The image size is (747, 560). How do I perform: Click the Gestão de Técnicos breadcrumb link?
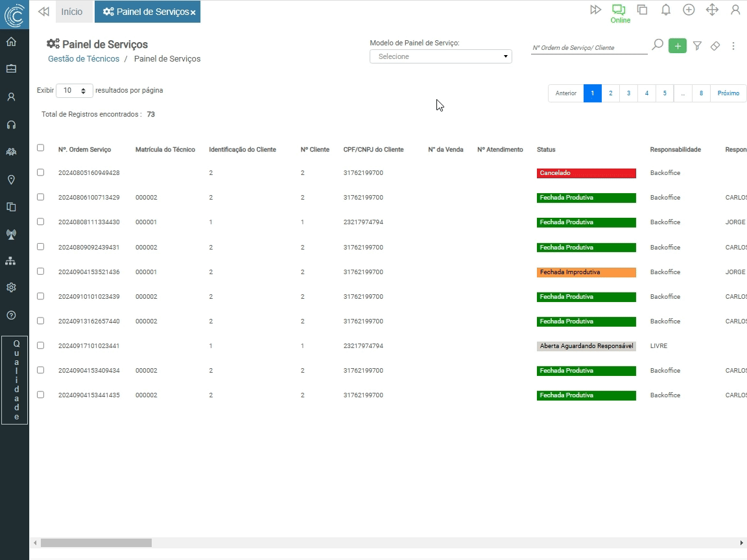click(x=84, y=59)
